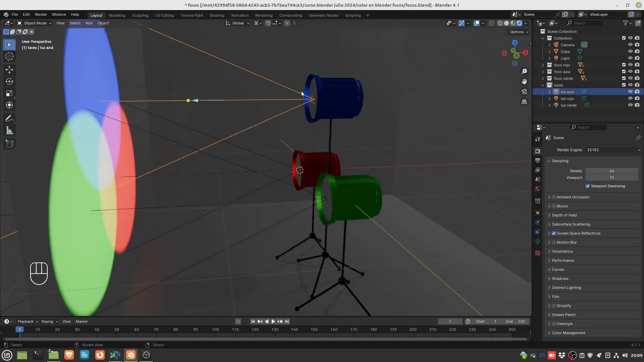Select the Move tool in toolbar

9,69
